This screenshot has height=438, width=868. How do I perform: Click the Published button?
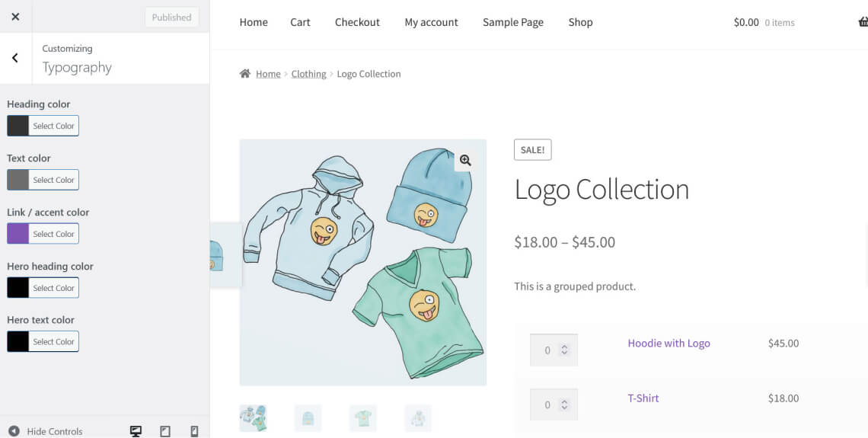pyautogui.click(x=171, y=18)
